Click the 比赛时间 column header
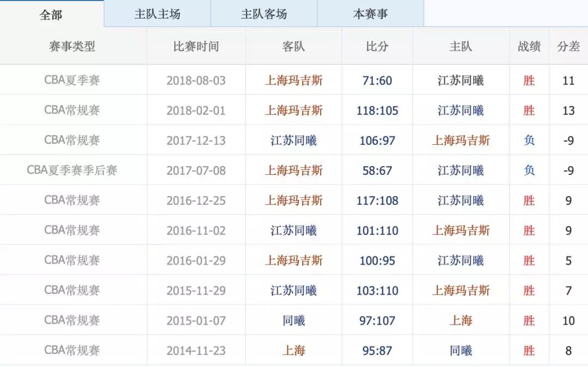The width and height of the screenshot is (588, 367). [196, 47]
